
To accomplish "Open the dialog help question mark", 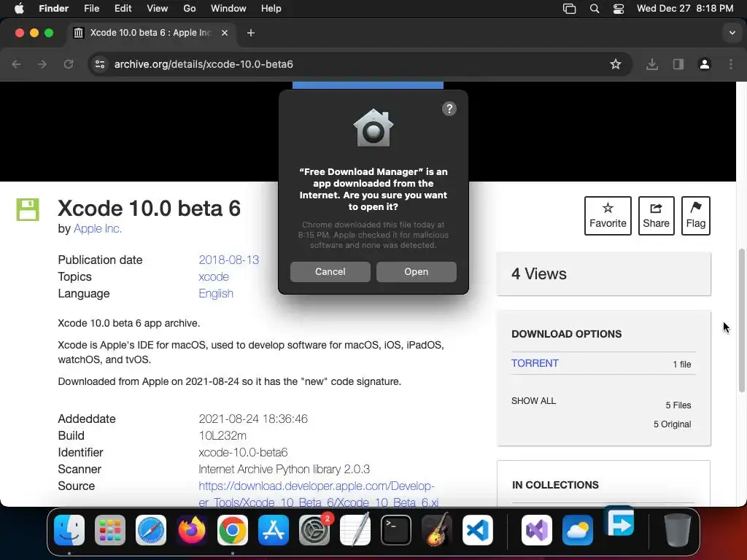I will [x=449, y=109].
